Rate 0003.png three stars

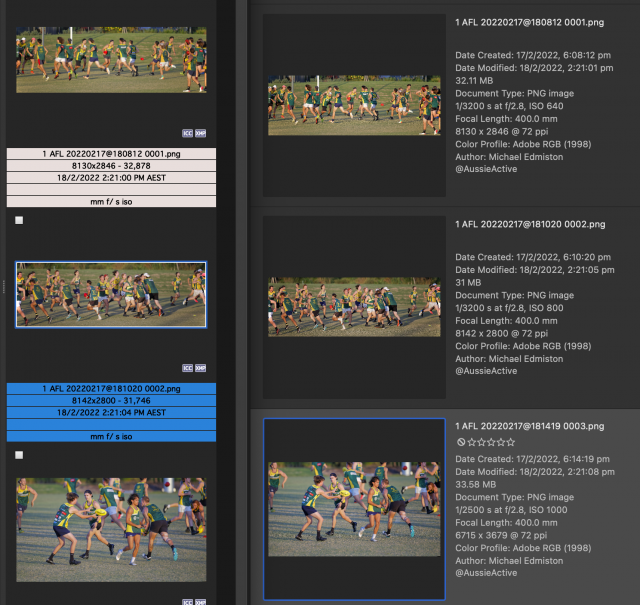(491, 442)
